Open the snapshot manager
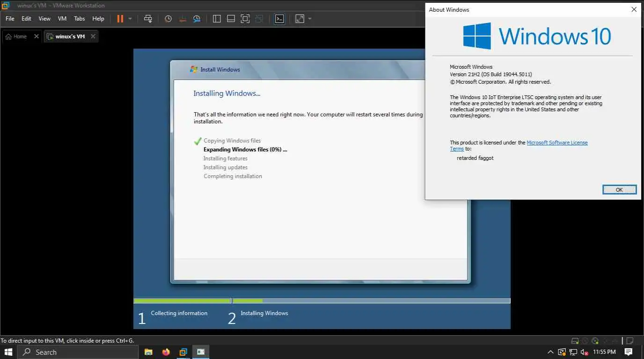 point(197,19)
